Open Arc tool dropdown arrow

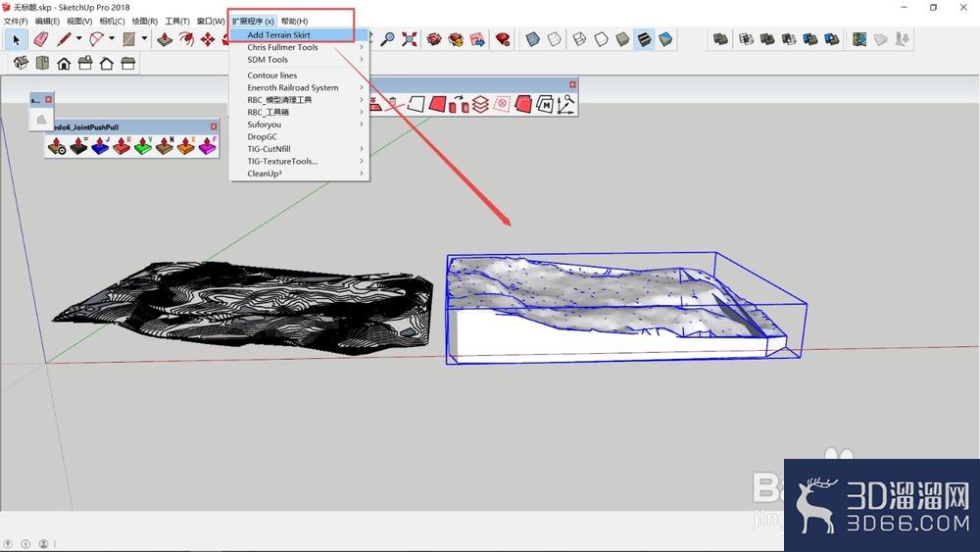pos(112,39)
